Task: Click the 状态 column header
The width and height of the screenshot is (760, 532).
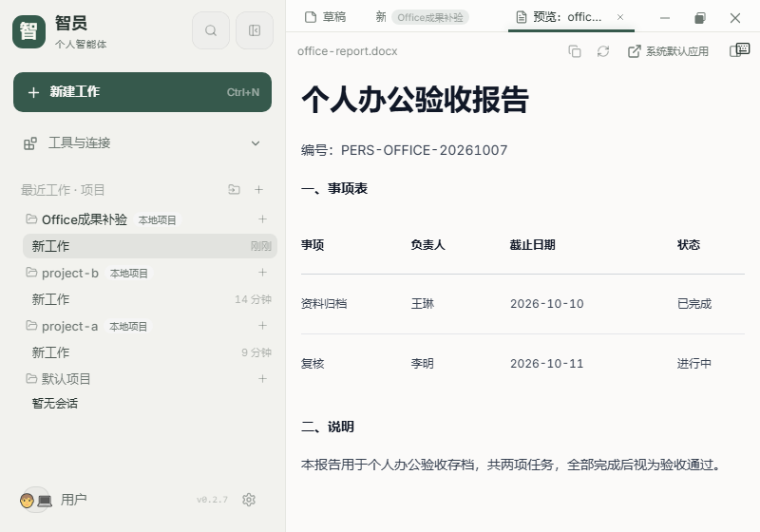Action: (x=688, y=245)
